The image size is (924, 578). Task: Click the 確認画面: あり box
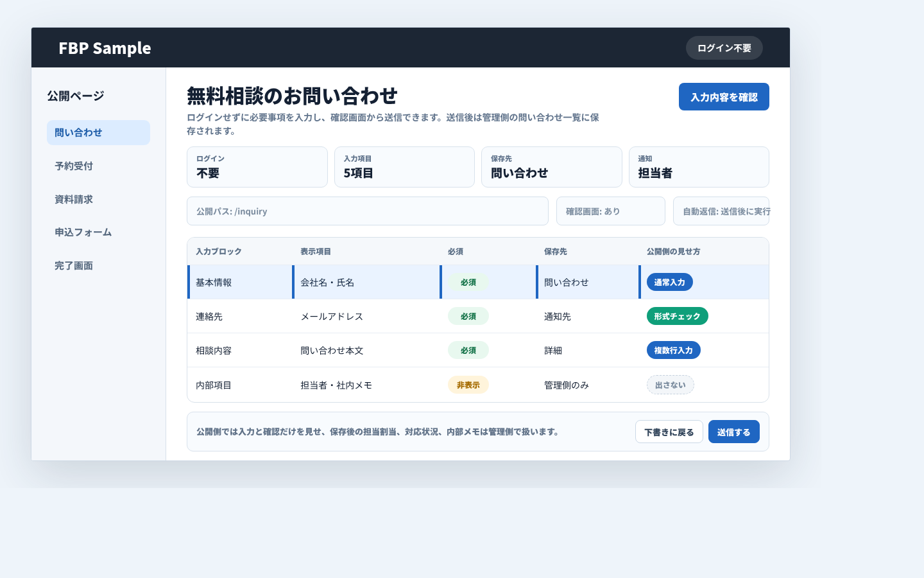point(610,211)
